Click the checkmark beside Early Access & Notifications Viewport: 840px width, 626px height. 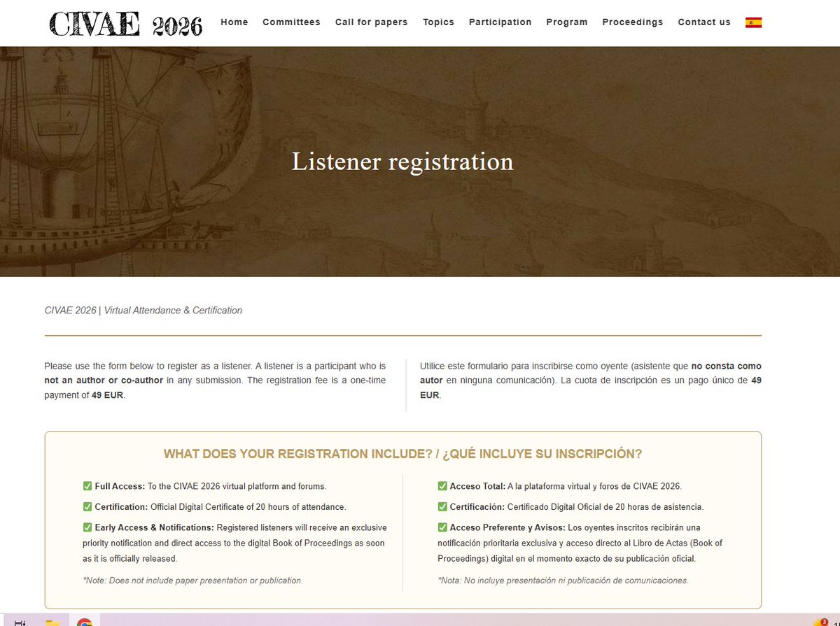(x=87, y=527)
